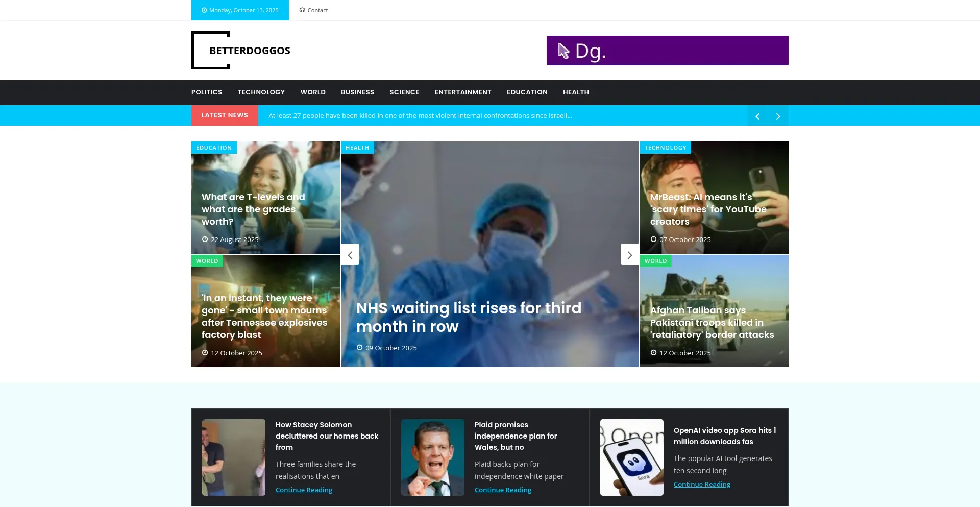
Task: Continue reading the Stacey Solomon article
Action: tap(304, 490)
